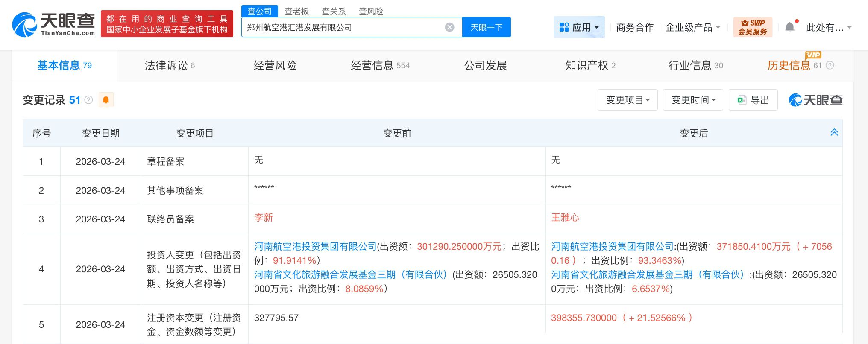Click the orange change-record alert bell
Screen dimensions: 868x344
(x=106, y=100)
